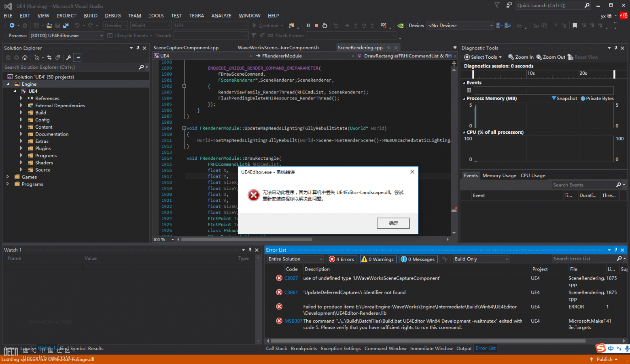Collapse the UE4 project node
The height and width of the screenshot is (364, 630).
pyautogui.click(x=15, y=91)
